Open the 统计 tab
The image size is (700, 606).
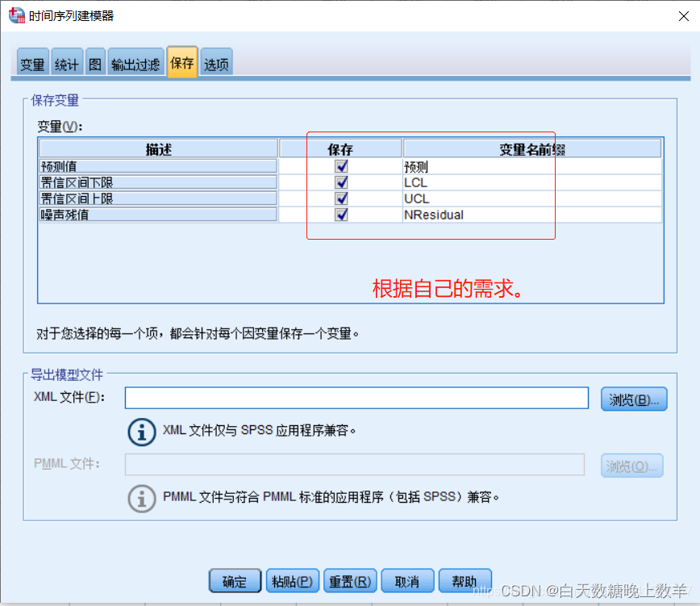(67, 65)
